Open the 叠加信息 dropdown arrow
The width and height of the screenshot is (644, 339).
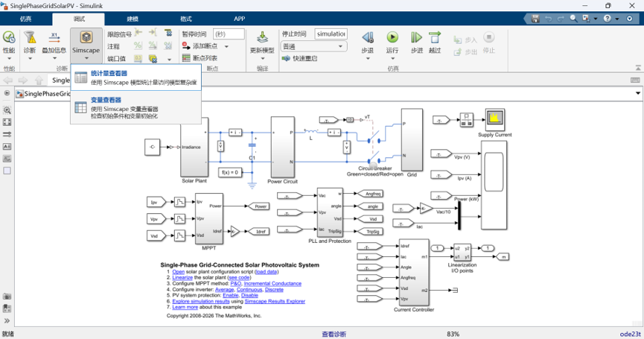pos(54,59)
